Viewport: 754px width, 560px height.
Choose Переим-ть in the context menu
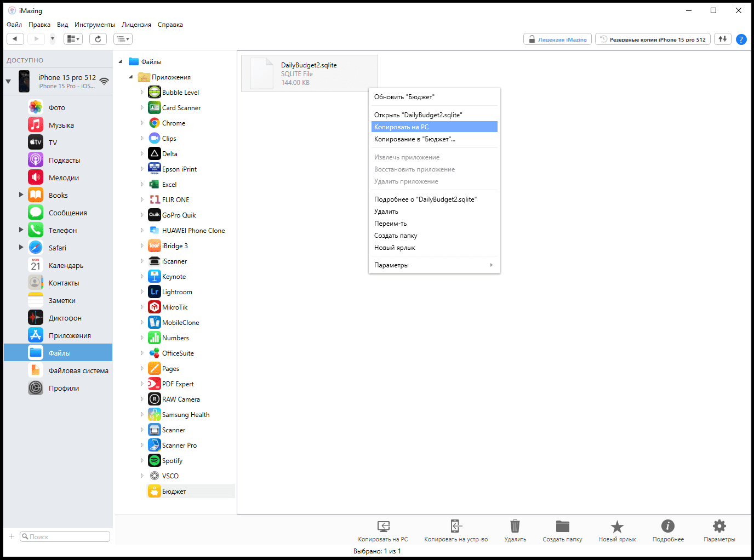pos(435,224)
